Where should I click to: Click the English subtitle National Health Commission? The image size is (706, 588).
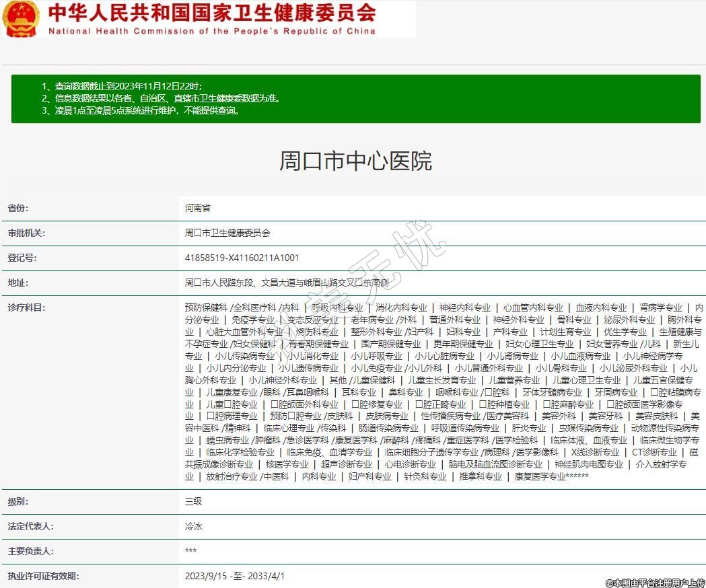click(211, 31)
